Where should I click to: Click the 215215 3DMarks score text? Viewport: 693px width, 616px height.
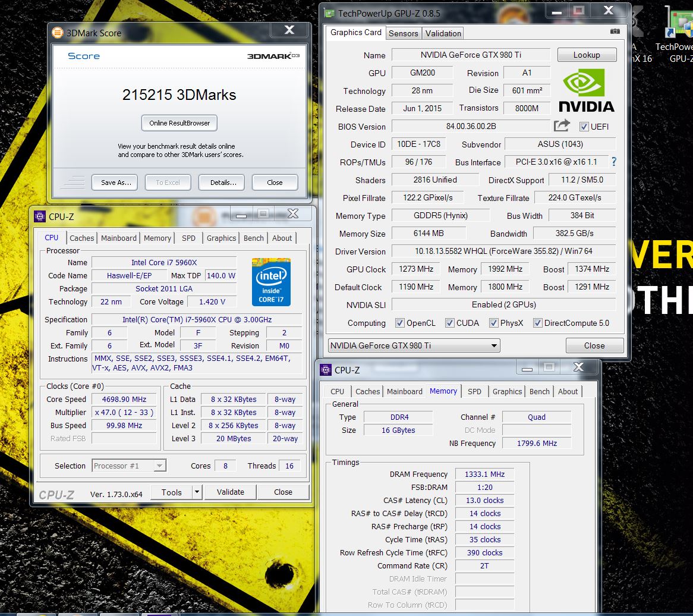(x=179, y=95)
